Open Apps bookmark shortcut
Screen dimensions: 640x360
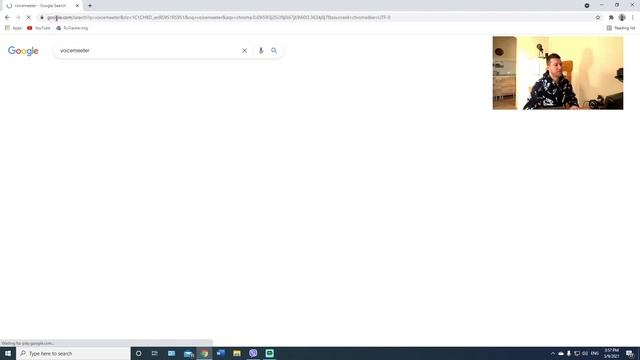13,28
